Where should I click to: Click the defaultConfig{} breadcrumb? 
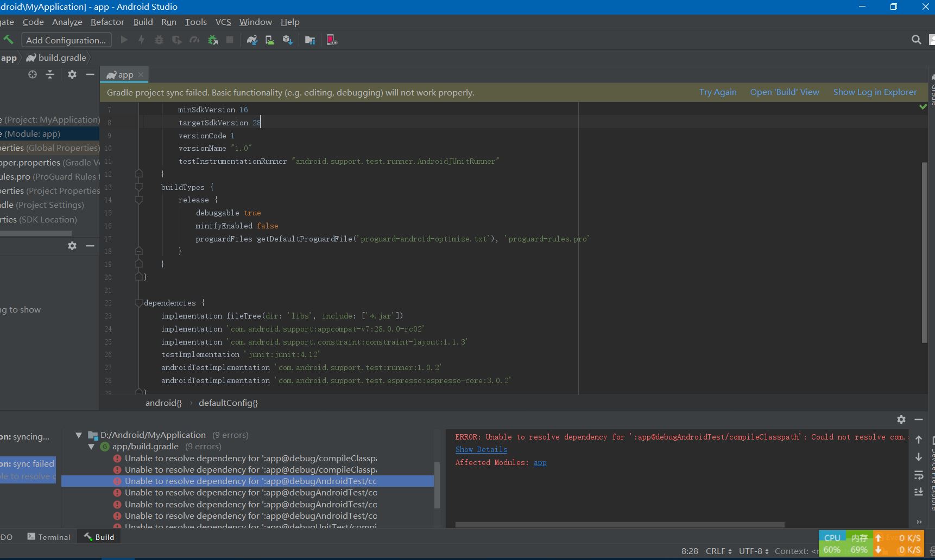[228, 403]
